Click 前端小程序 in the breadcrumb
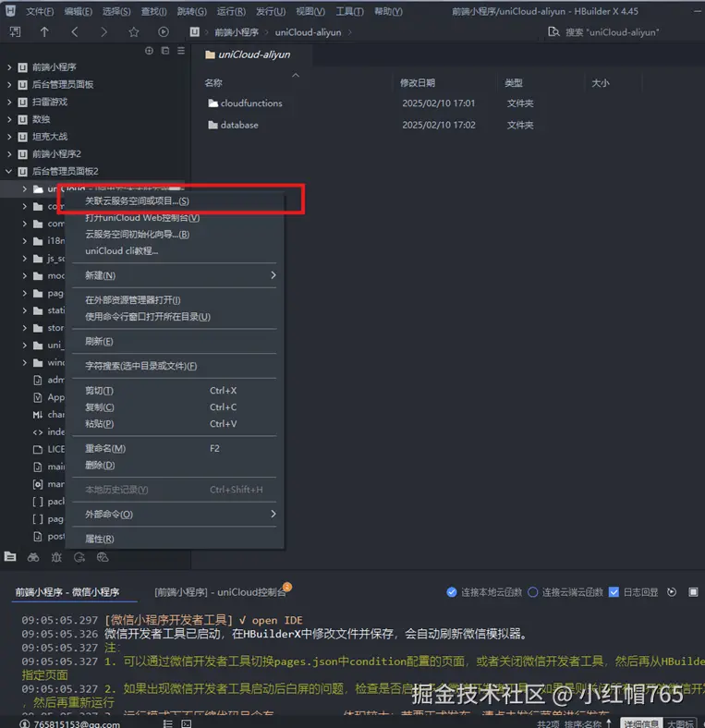This screenshot has width=705, height=728. [x=237, y=32]
